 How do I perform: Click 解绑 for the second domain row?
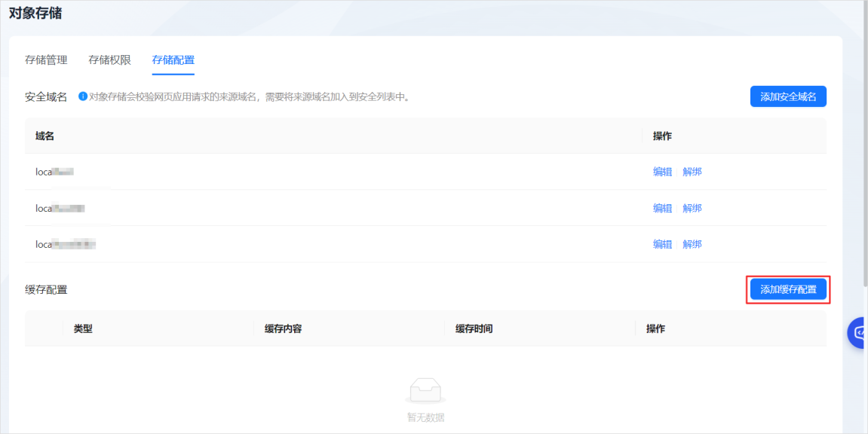(x=692, y=209)
